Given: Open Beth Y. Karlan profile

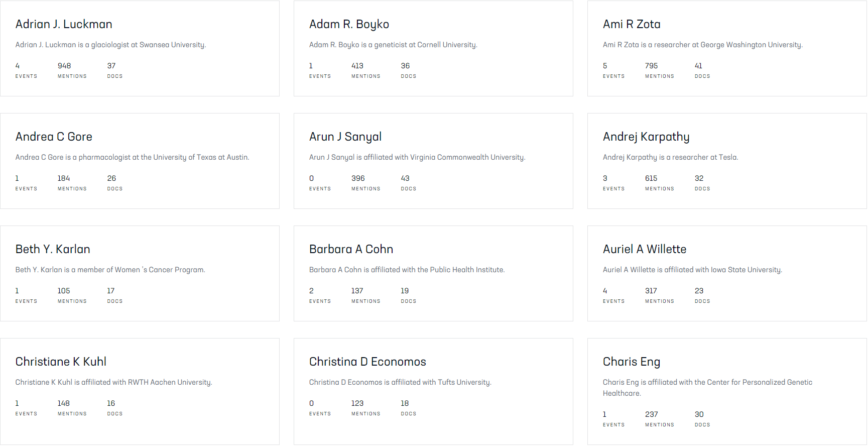Looking at the screenshot, I should [53, 249].
